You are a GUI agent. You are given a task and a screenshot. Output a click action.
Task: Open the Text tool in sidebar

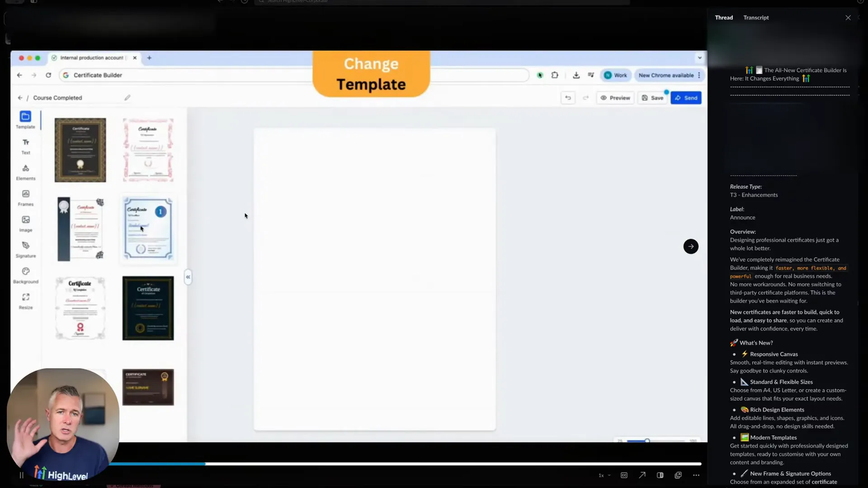click(25, 146)
